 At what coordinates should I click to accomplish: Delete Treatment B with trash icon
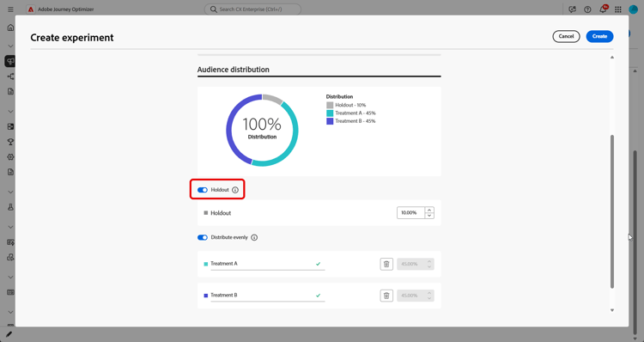[386, 296]
